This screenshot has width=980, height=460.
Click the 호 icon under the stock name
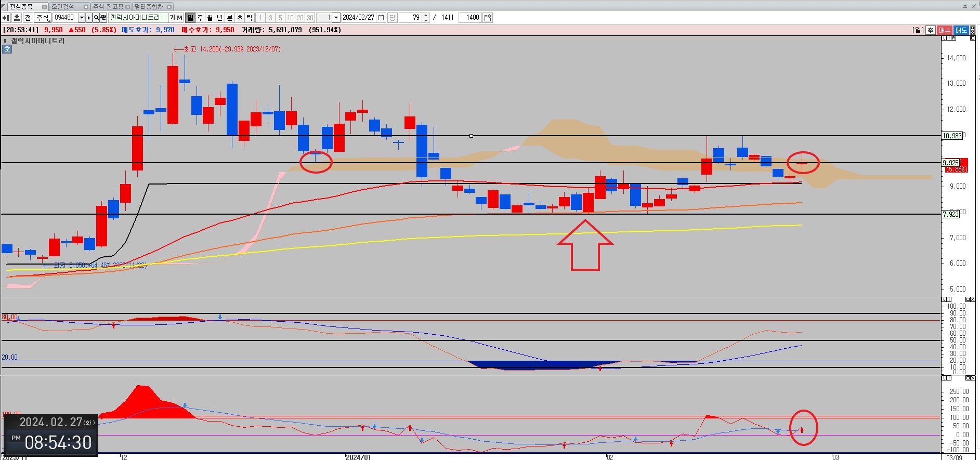point(7,49)
